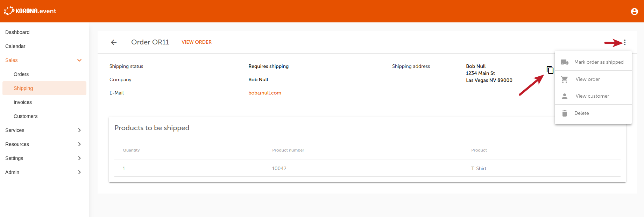Image resolution: width=644 pixels, height=217 pixels.
Task: Open the Dashboard page
Action: point(17,32)
